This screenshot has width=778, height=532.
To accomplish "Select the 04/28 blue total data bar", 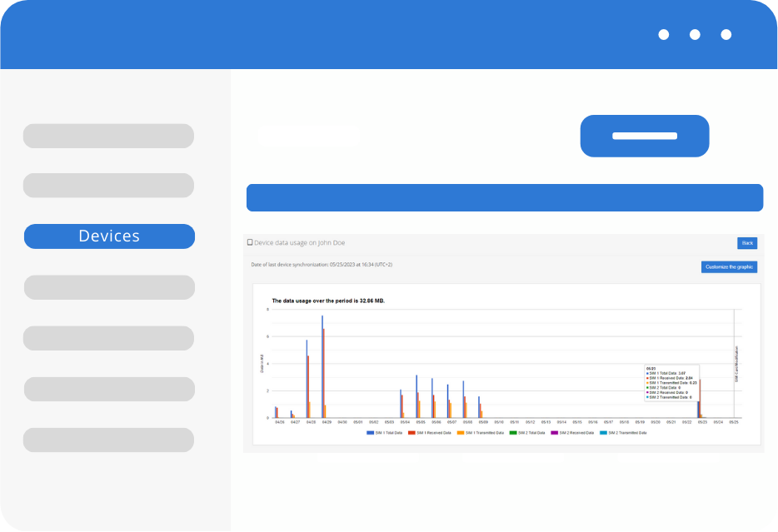I will 307,379.
